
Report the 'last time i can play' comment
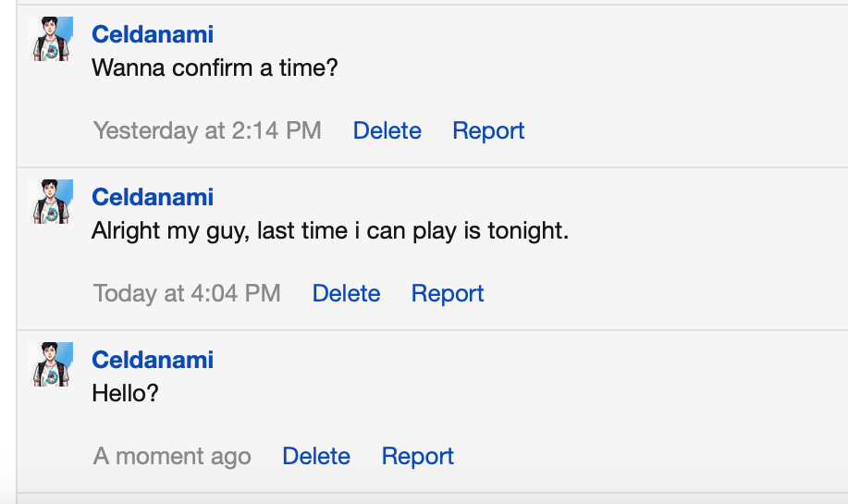[x=448, y=294]
